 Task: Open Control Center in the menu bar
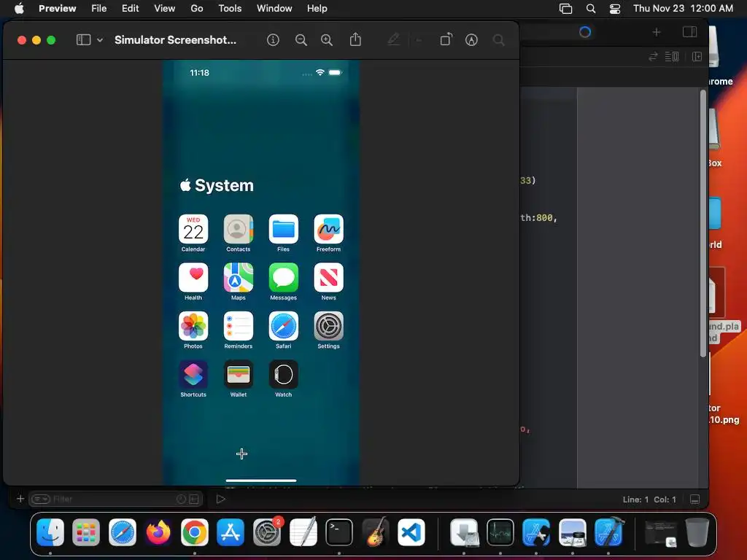(615, 8)
